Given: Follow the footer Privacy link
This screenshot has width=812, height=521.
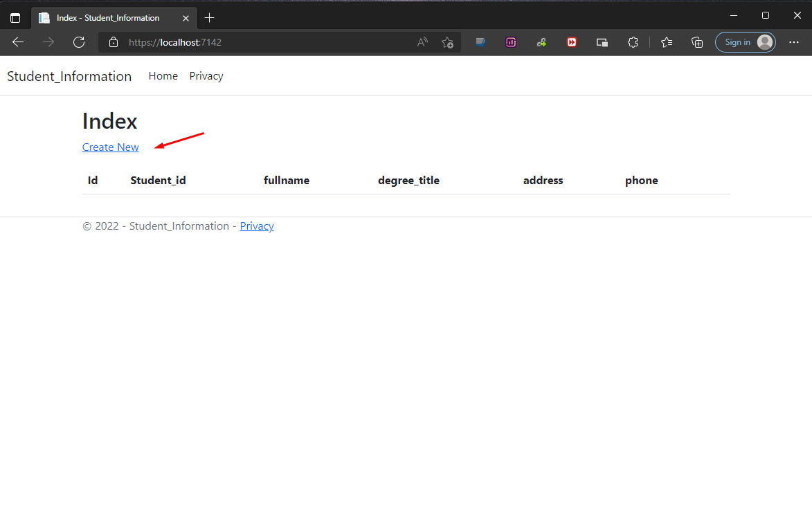Looking at the screenshot, I should click(x=257, y=226).
